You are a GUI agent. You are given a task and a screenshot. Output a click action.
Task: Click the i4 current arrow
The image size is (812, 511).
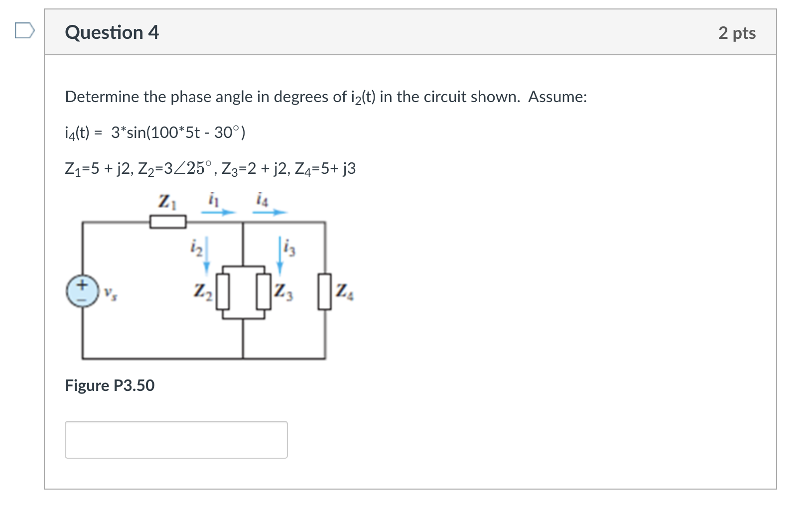point(270,212)
